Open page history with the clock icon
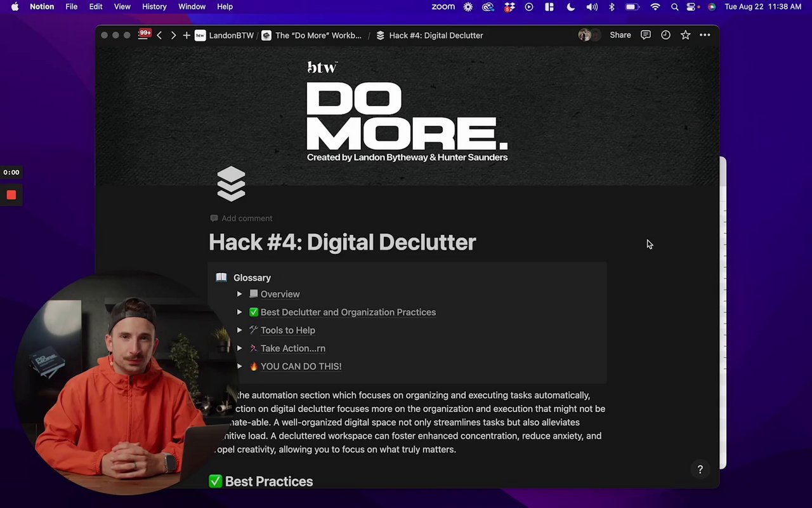Viewport: 812px width, 508px height. (x=665, y=35)
